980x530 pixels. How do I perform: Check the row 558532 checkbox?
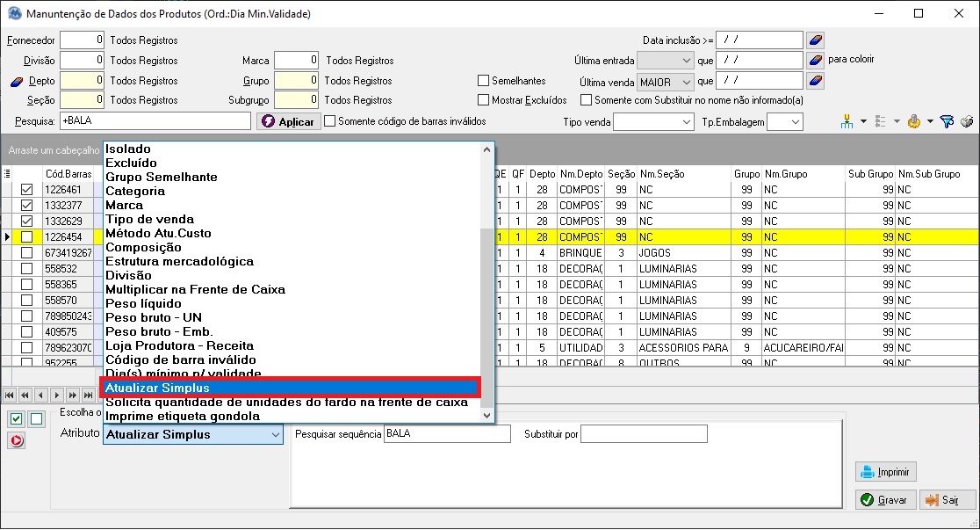(26, 268)
